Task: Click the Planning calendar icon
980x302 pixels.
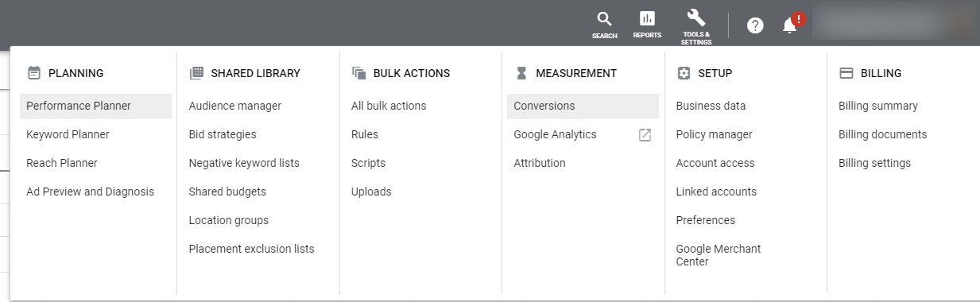Action: click(33, 73)
